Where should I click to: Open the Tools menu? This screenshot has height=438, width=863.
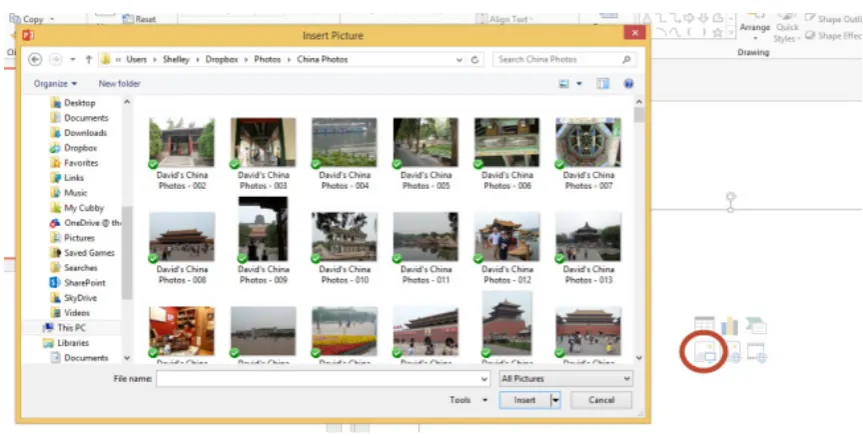click(x=468, y=400)
